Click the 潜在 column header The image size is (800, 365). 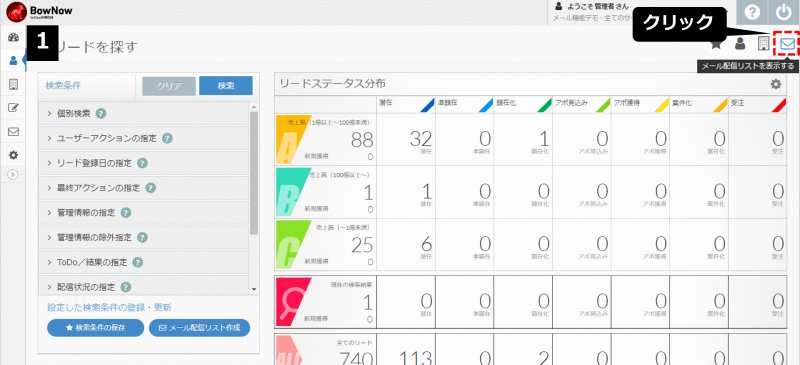406,104
